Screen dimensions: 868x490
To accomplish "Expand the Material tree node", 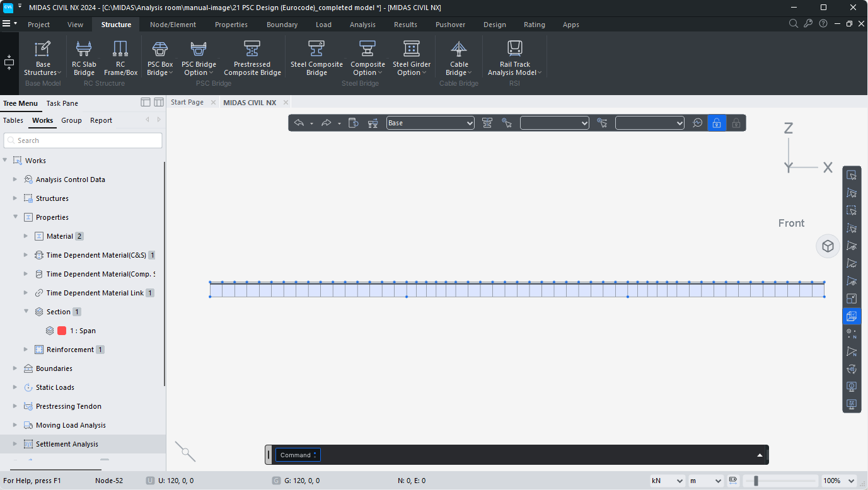I will [x=26, y=236].
